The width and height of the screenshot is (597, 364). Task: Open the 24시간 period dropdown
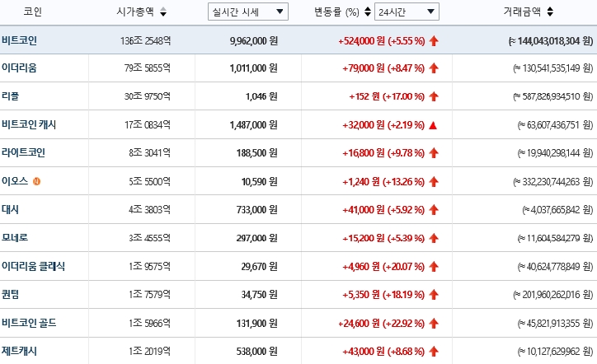407,12
